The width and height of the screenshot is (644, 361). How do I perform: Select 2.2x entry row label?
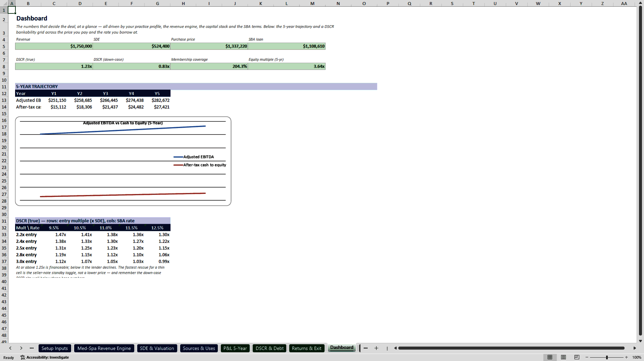pyautogui.click(x=28, y=235)
